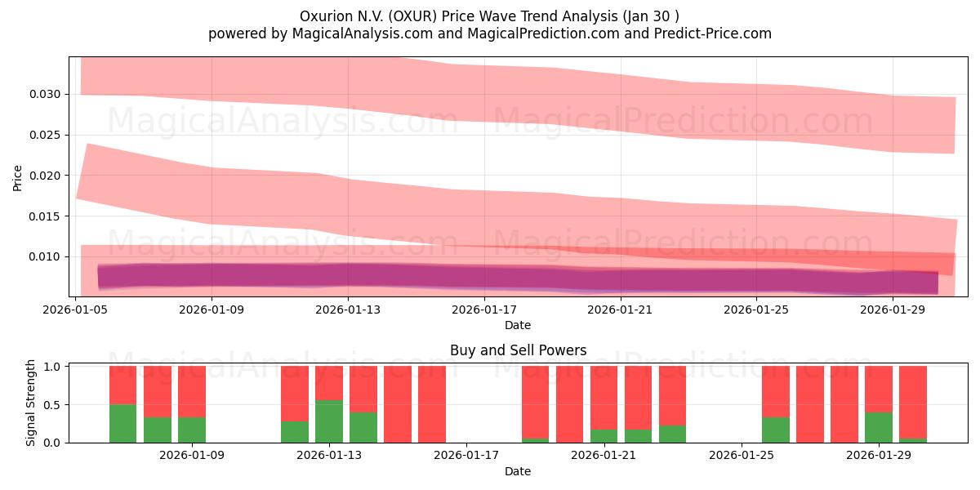Click MagicalAnalysis.com in the subtitle
This screenshot has width=980, height=490.
click(355, 33)
